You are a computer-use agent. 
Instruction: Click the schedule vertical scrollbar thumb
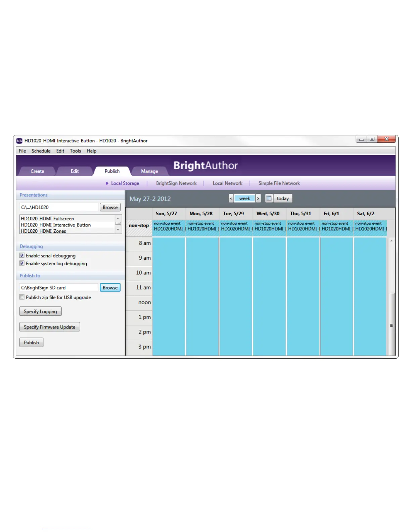[392, 324]
